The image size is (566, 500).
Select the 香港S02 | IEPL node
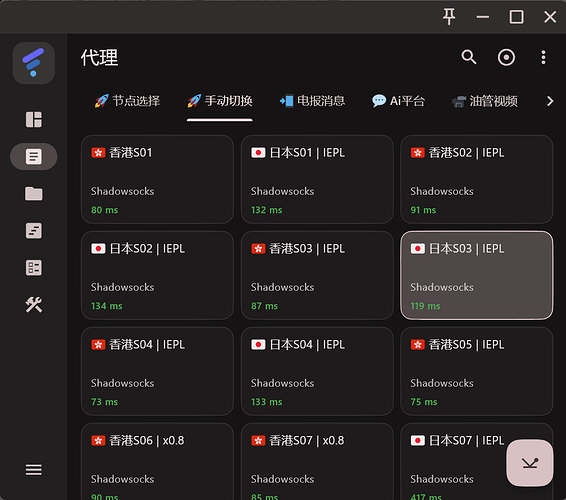click(x=476, y=179)
